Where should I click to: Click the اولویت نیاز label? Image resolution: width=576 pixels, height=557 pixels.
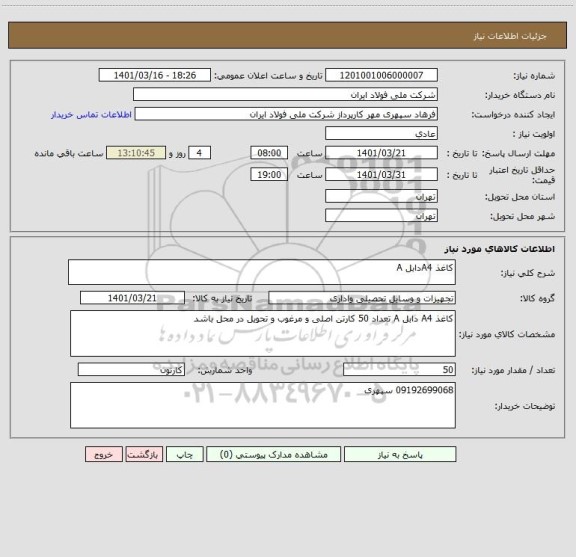click(534, 134)
